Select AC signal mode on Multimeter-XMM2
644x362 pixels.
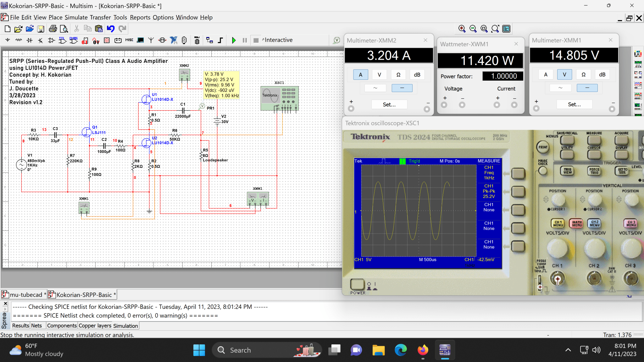pyautogui.click(x=375, y=88)
